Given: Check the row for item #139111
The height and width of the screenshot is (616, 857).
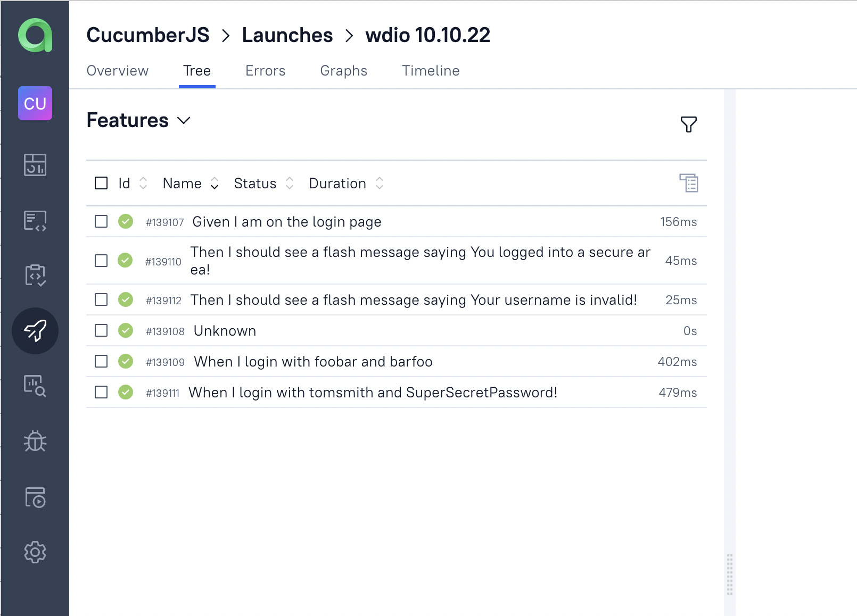Looking at the screenshot, I should (101, 393).
